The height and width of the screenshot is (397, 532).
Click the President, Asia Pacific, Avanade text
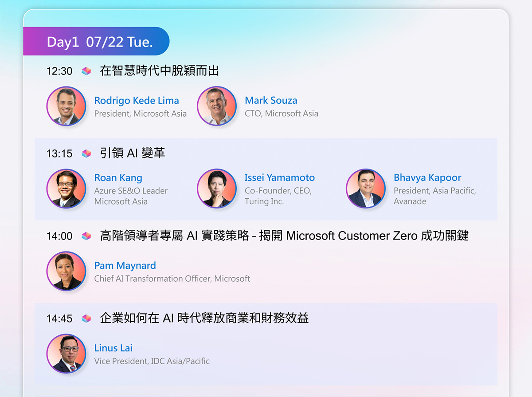[435, 196]
